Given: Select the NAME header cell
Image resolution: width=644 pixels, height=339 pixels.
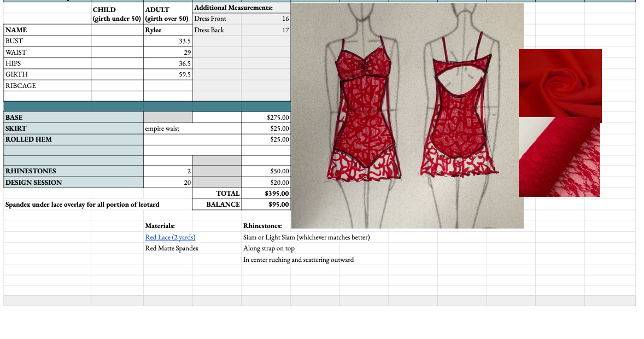Looking at the screenshot, I should coord(47,30).
